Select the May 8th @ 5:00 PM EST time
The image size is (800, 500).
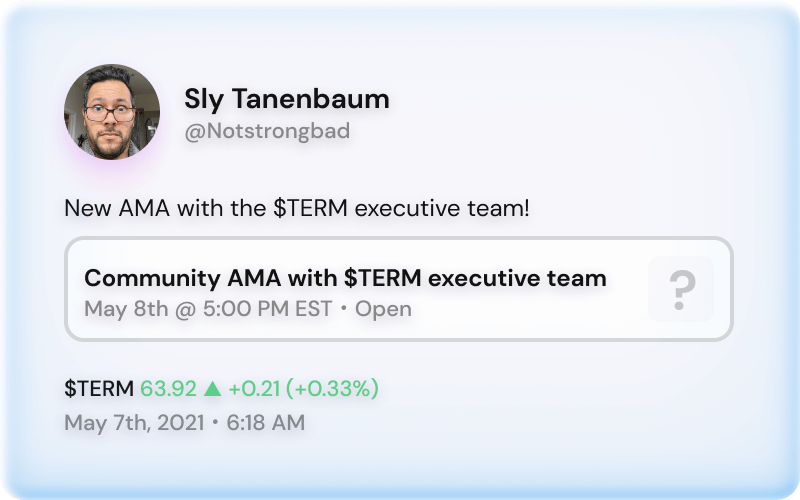coord(208,309)
